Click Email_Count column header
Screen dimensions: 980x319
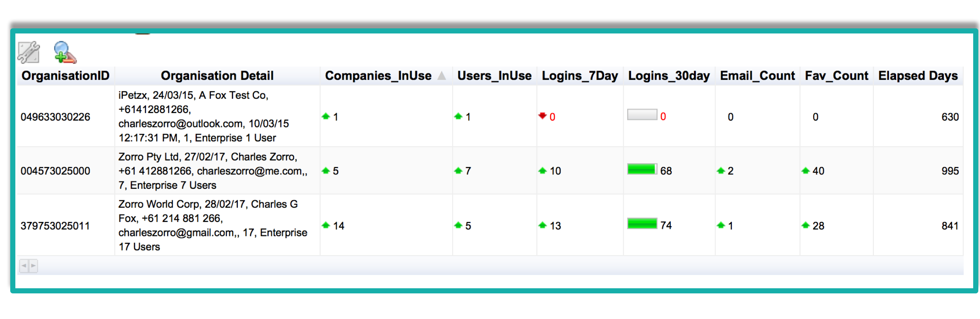point(757,76)
